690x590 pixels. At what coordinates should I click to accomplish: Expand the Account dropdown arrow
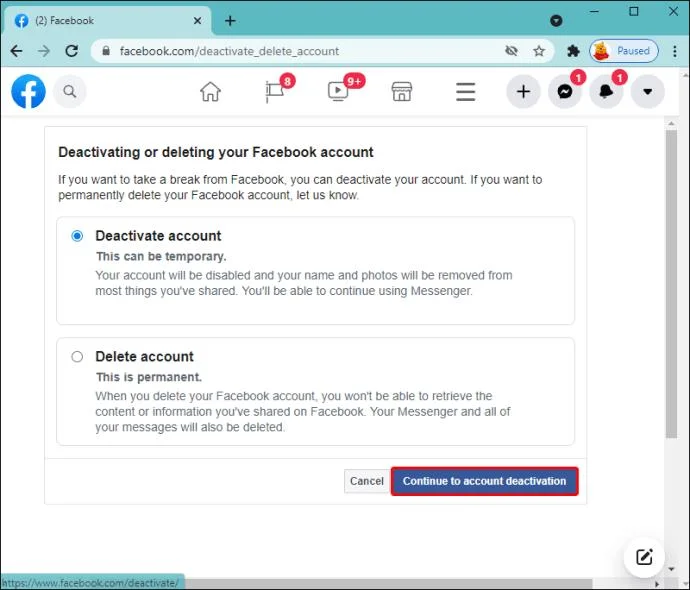647,92
